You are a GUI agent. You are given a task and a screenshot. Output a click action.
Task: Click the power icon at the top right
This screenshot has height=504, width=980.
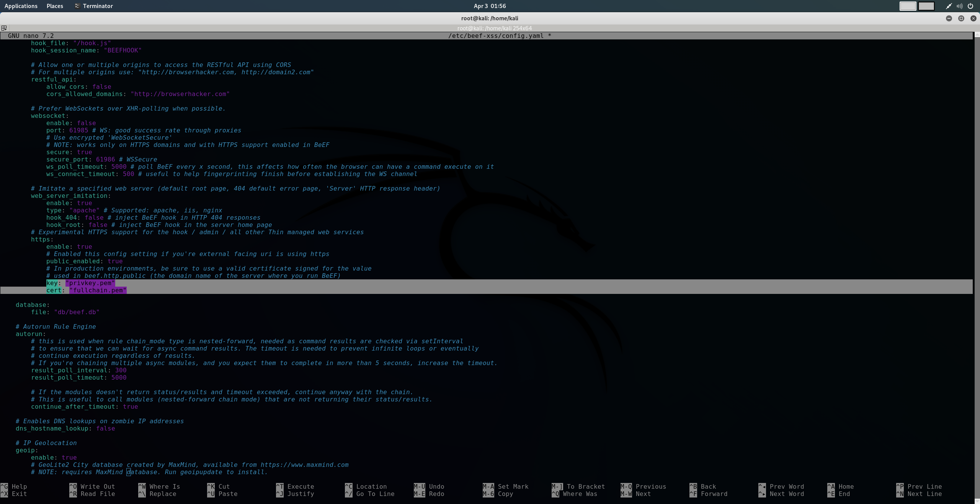click(971, 6)
